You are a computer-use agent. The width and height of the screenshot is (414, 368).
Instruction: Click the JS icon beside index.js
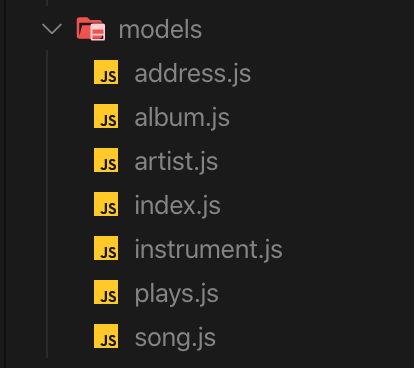coord(106,204)
